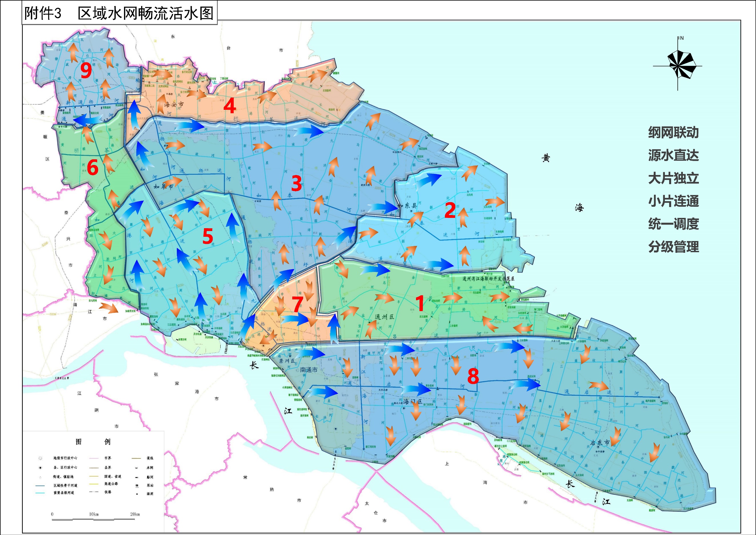Click the 水闸 sluice legend symbol
The height and width of the screenshot is (535, 756).
coord(136,468)
